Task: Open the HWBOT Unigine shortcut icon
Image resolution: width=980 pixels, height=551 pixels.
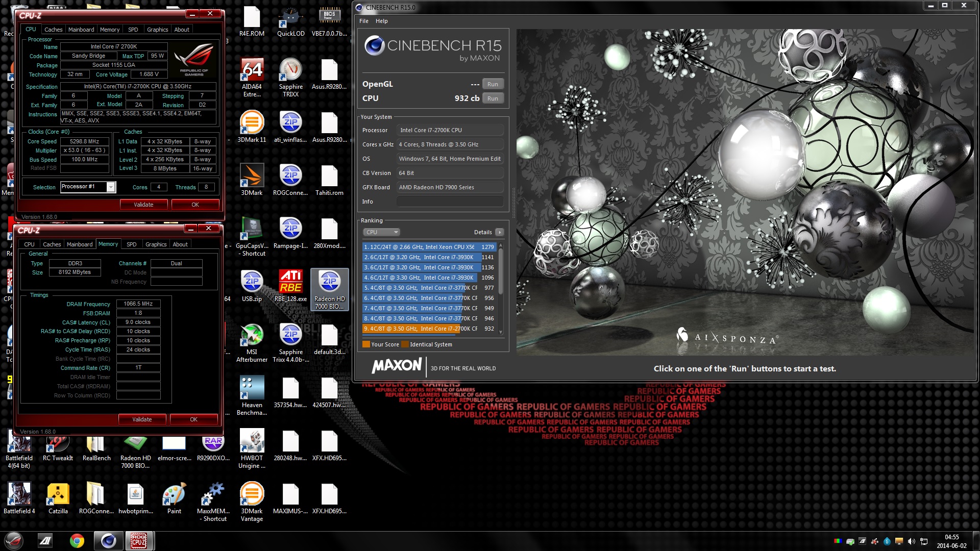Action: click(252, 449)
